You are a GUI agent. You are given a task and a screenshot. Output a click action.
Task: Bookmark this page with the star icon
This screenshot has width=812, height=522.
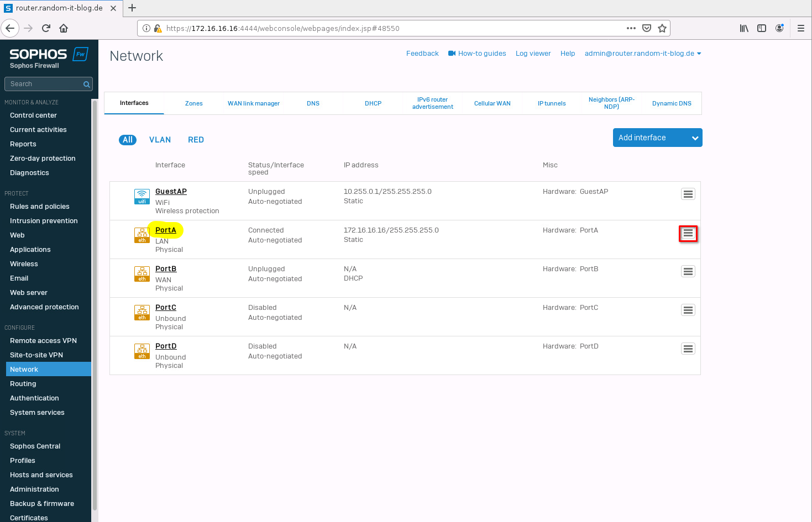(x=662, y=28)
